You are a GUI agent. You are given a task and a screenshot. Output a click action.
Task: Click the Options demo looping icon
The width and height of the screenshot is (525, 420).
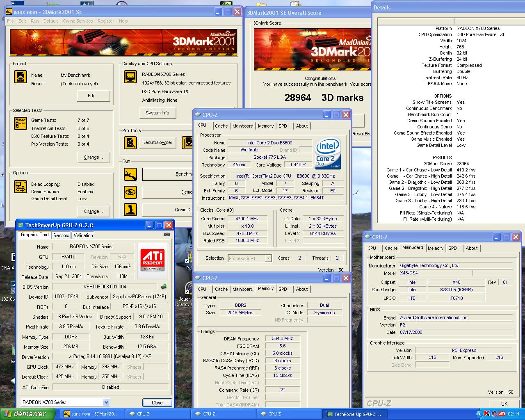click(x=20, y=187)
